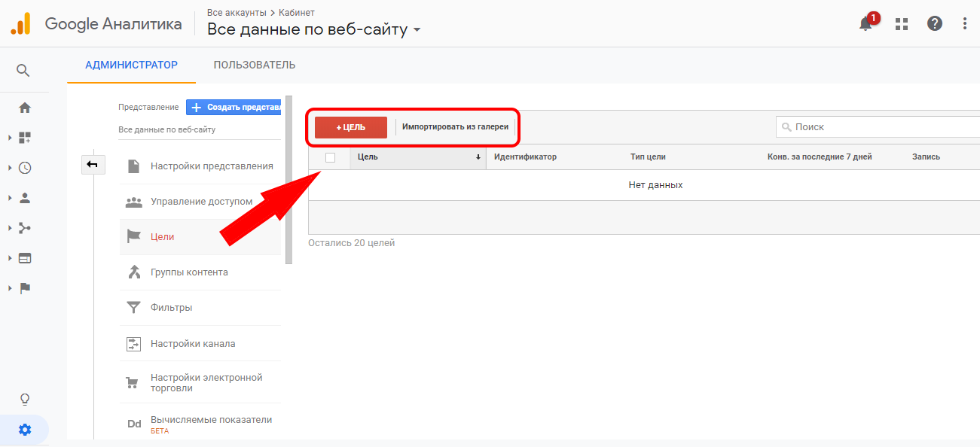
Task: Expand the Acquisition section arrow in sidebar
Action: (x=10, y=228)
